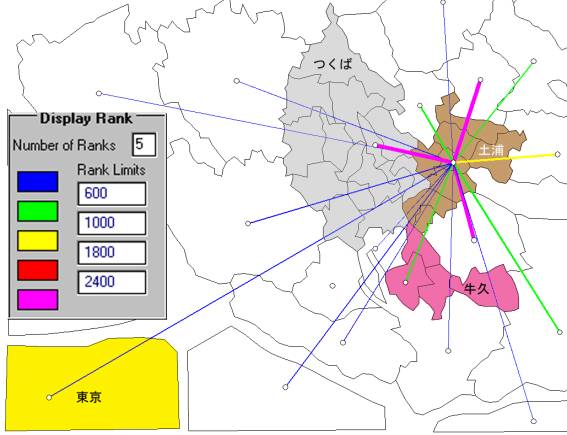Select the 1000 rank limit field

click(112, 223)
